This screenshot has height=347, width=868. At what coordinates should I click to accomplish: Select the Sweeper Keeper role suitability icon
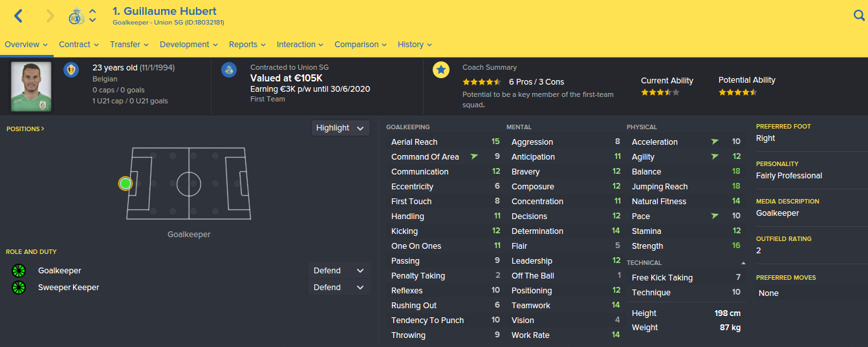click(18, 288)
